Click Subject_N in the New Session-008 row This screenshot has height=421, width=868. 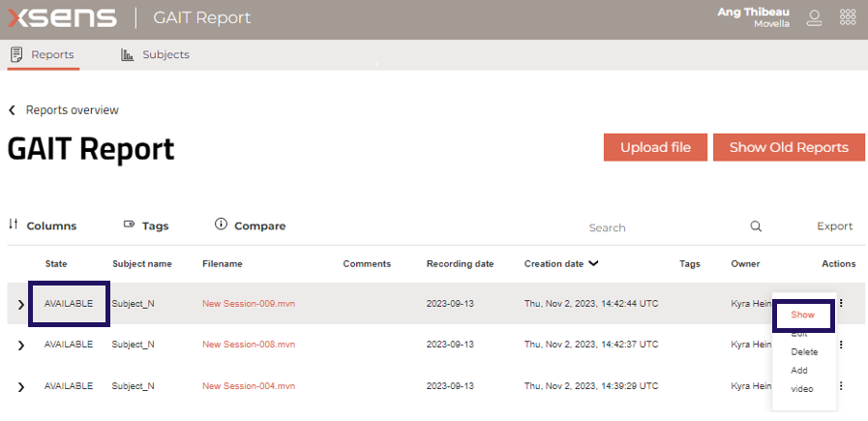pos(133,345)
